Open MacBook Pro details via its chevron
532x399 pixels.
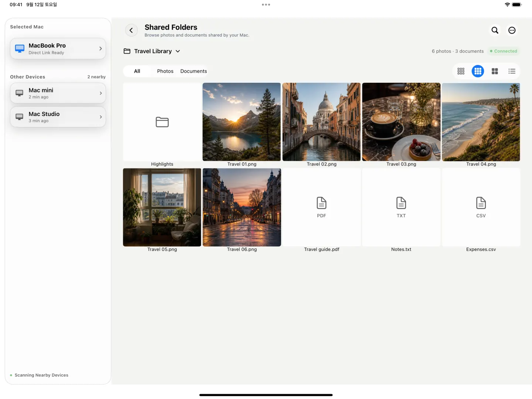100,49
